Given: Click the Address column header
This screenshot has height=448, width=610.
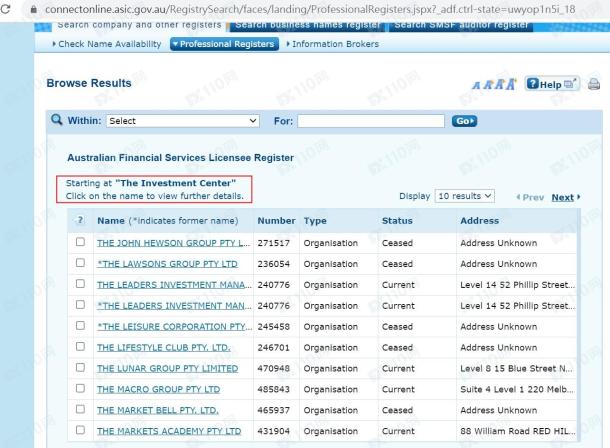Looking at the screenshot, I should (479, 221).
